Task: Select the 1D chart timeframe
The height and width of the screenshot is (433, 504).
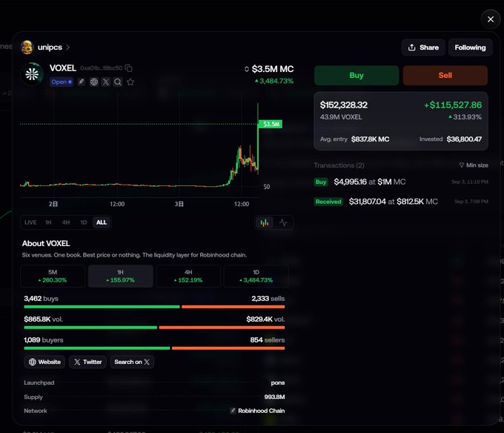Action: 84,222
